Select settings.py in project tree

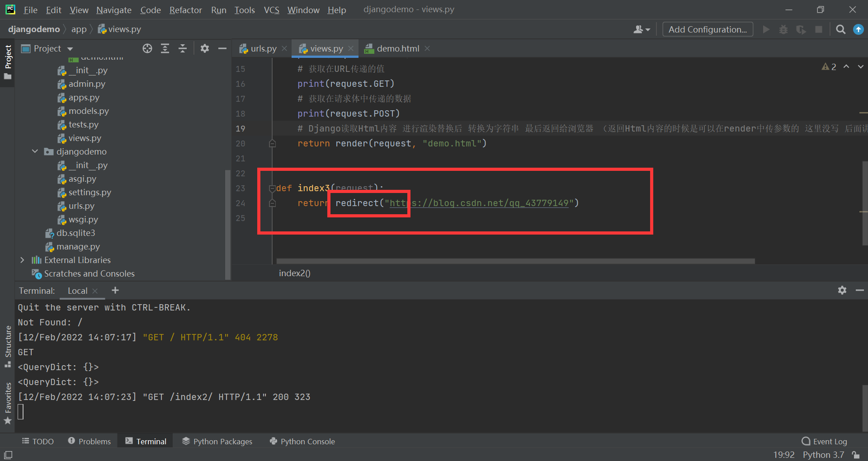tap(90, 192)
